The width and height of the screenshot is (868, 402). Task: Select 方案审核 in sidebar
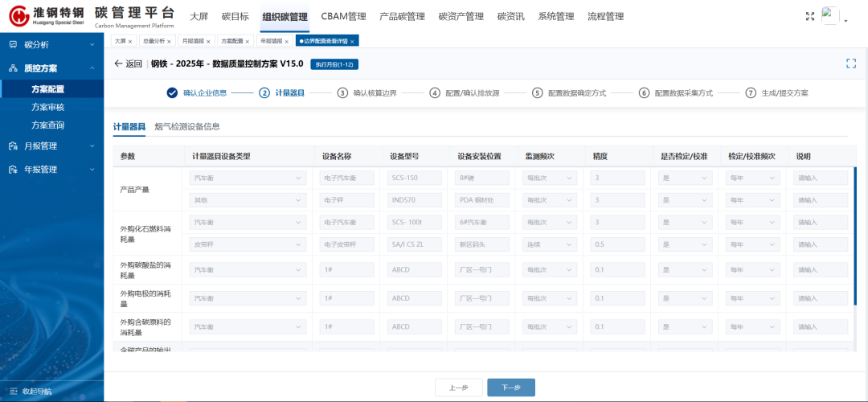tap(48, 108)
